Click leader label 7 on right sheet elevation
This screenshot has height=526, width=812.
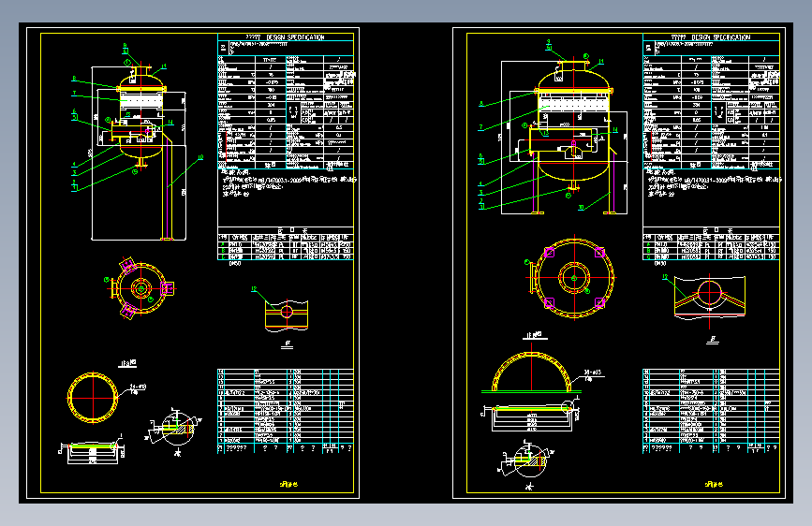pos(480,127)
